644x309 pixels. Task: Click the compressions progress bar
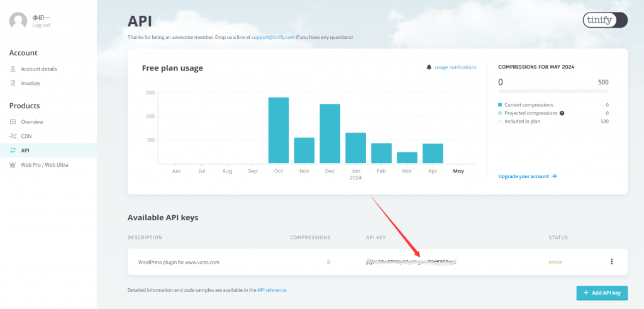point(553,92)
